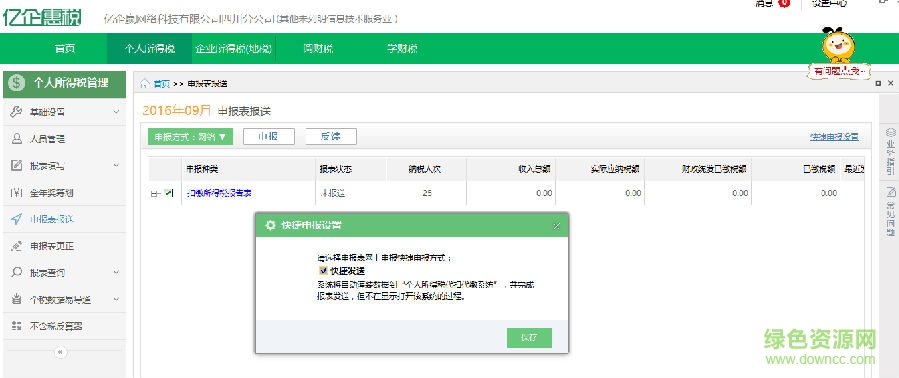The image size is (899, 378).
Task: Click the 25 taxpayer count cell
Action: pyautogui.click(x=427, y=193)
